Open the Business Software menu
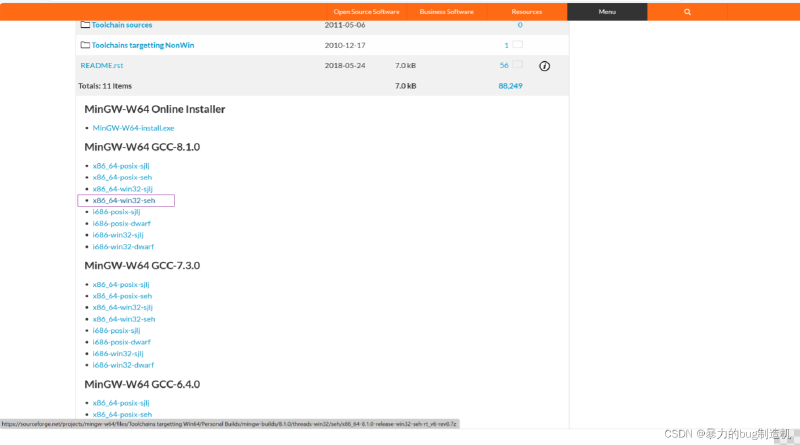The width and height of the screenshot is (800, 445). pos(446,12)
